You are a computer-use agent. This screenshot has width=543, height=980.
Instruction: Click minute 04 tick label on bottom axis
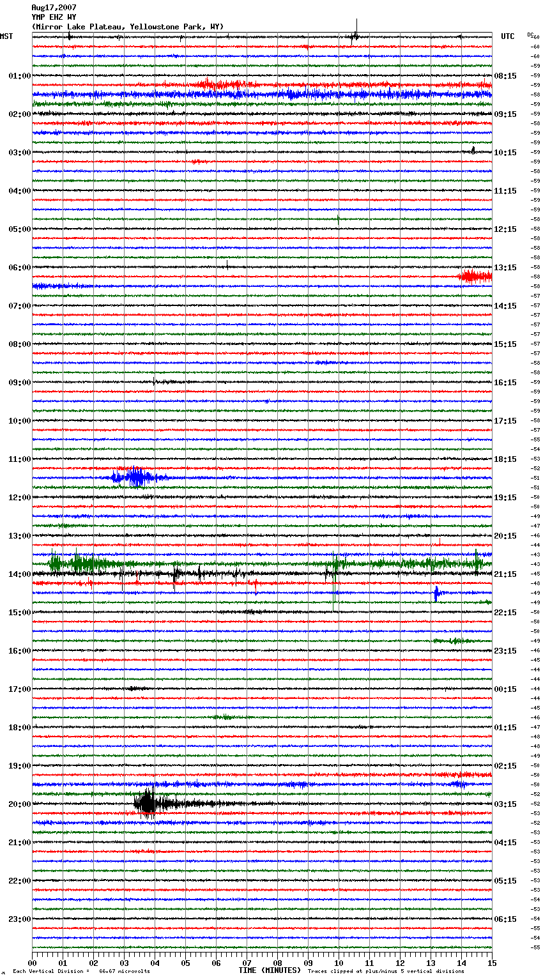tap(155, 963)
